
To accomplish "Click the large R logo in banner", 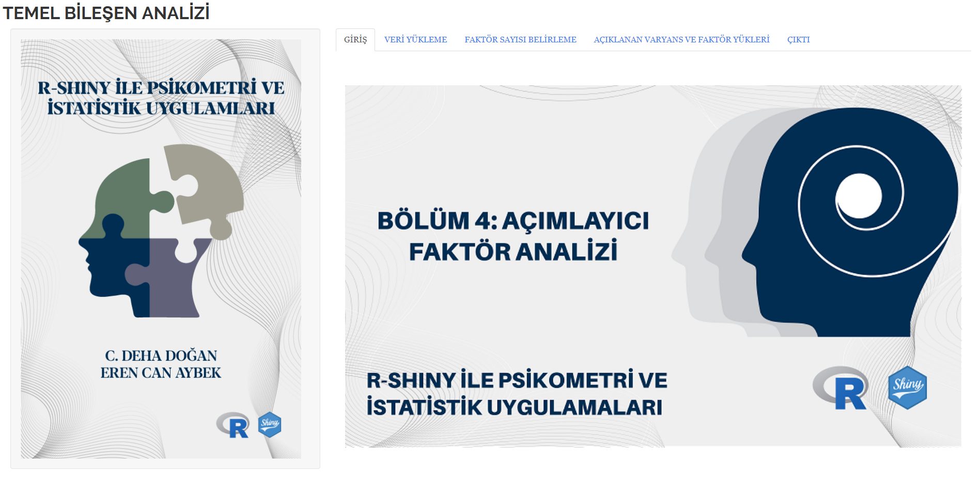I will coord(841,388).
